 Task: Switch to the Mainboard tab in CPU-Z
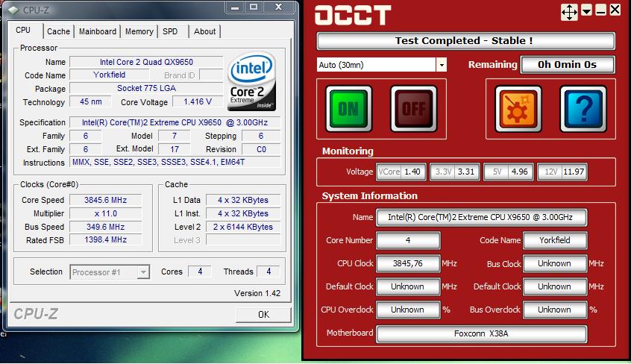click(98, 31)
